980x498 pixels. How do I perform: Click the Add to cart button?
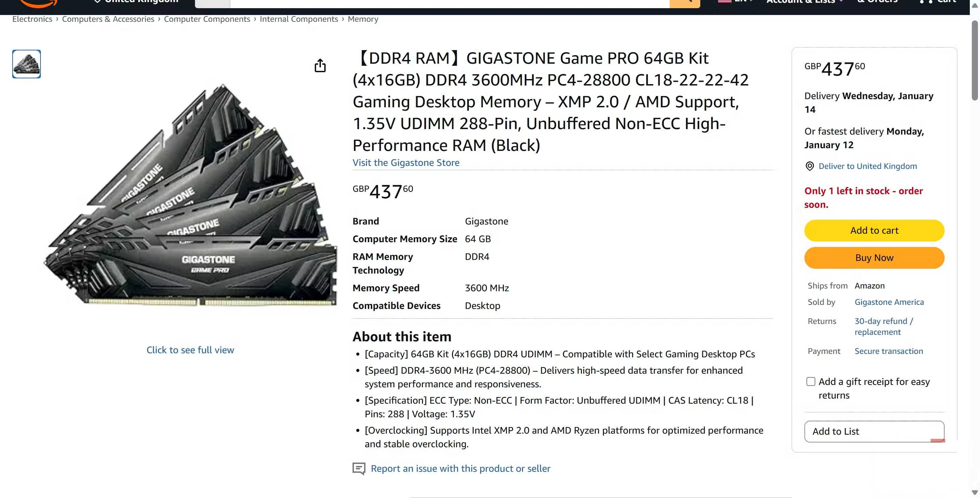coord(874,230)
